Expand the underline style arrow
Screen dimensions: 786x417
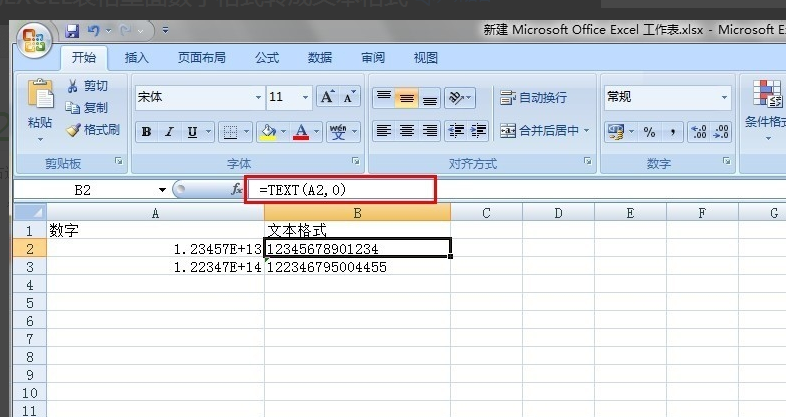click(208, 132)
